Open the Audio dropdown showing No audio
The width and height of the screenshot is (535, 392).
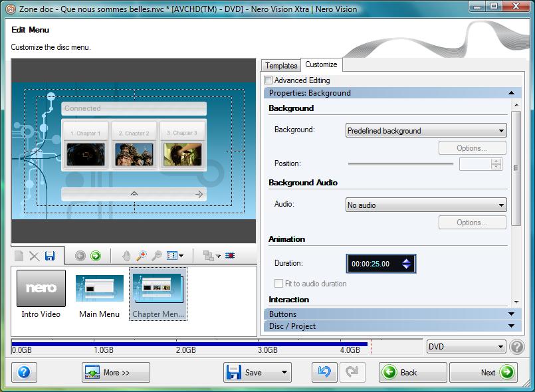coord(426,205)
